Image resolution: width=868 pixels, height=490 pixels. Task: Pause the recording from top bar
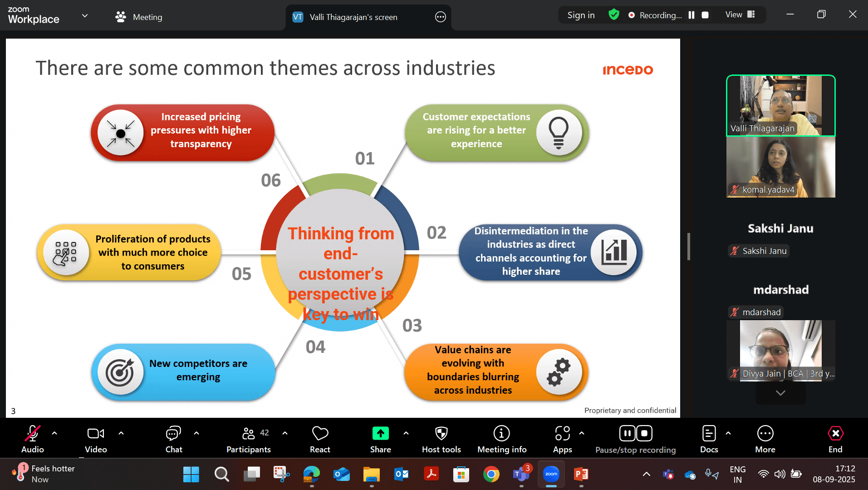click(691, 15)
